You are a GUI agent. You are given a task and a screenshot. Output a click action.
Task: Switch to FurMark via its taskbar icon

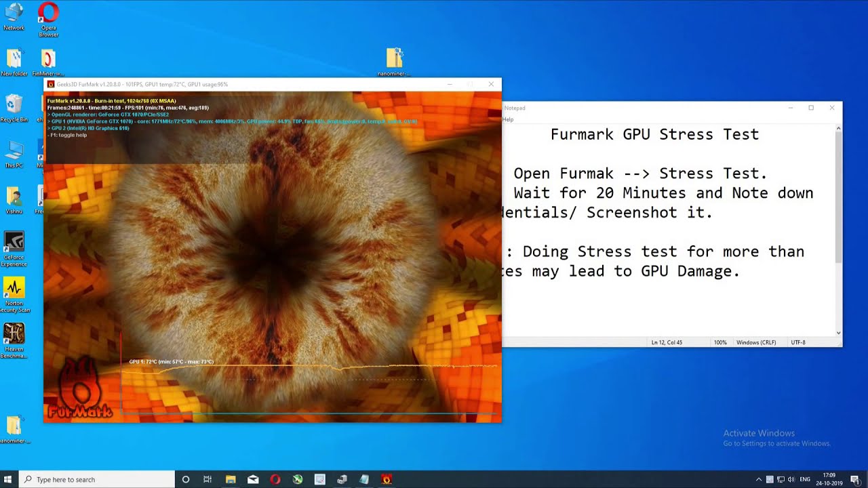(x=387, y=479)
